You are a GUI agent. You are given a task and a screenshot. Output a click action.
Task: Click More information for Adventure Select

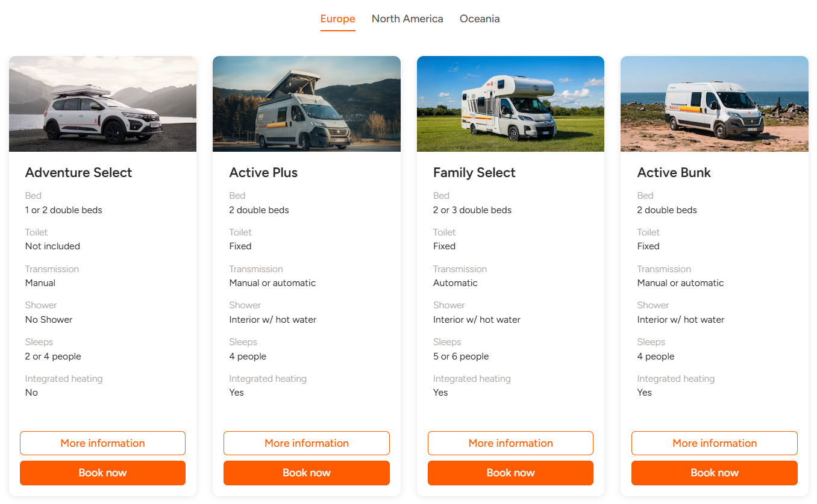(x=102, y=443)
